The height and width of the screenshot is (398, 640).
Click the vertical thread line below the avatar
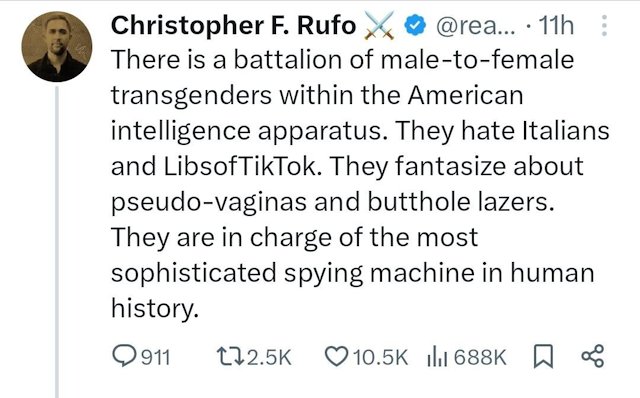[x=57, y=242]
